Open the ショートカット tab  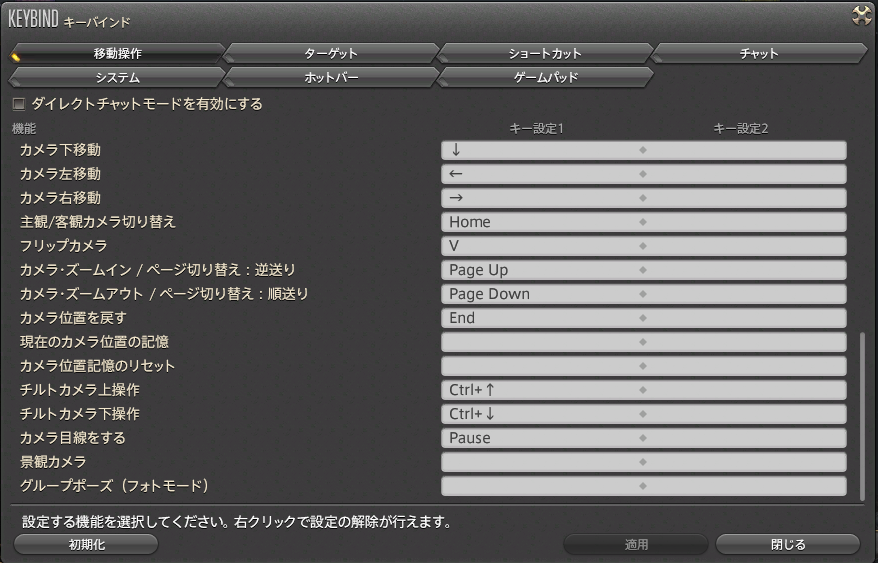[x=545, y=53]
